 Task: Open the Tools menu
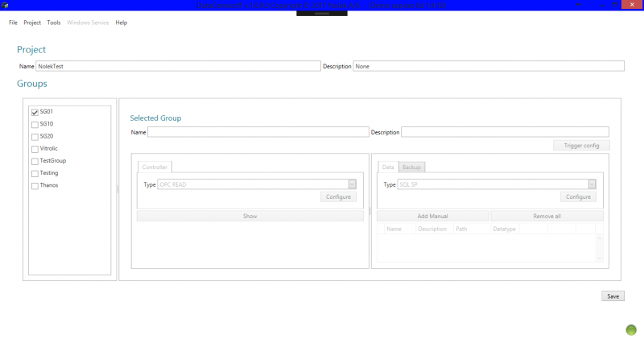[54, 23]
